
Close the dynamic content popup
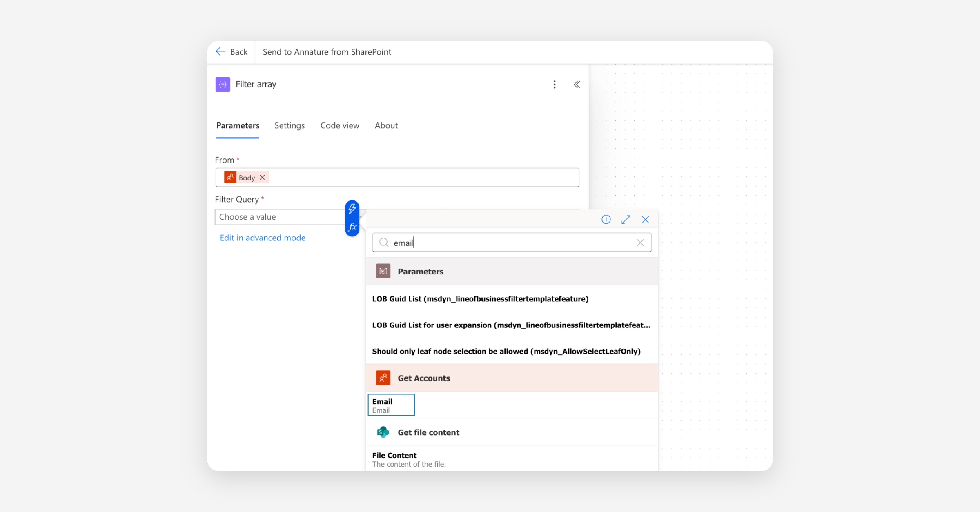(645, 220)
